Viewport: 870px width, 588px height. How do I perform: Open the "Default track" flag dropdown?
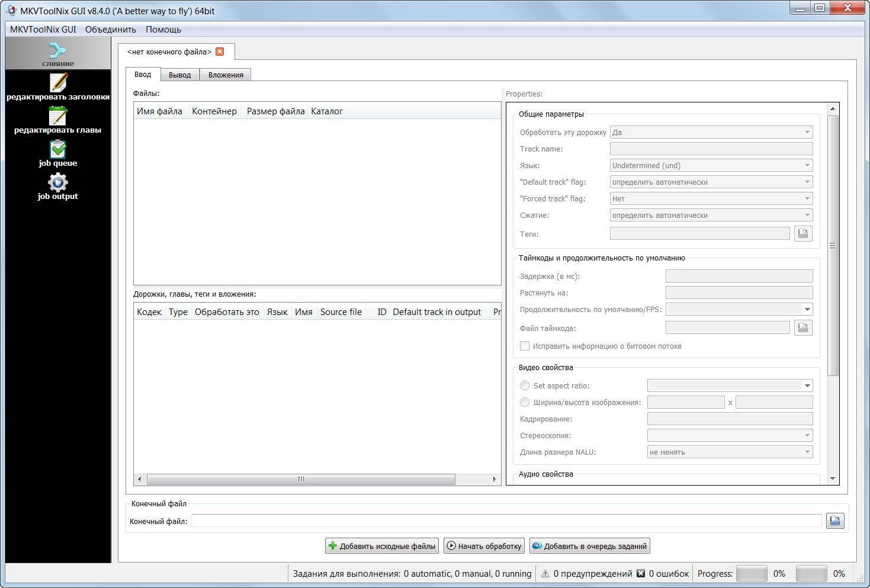[x=711, y=182]
